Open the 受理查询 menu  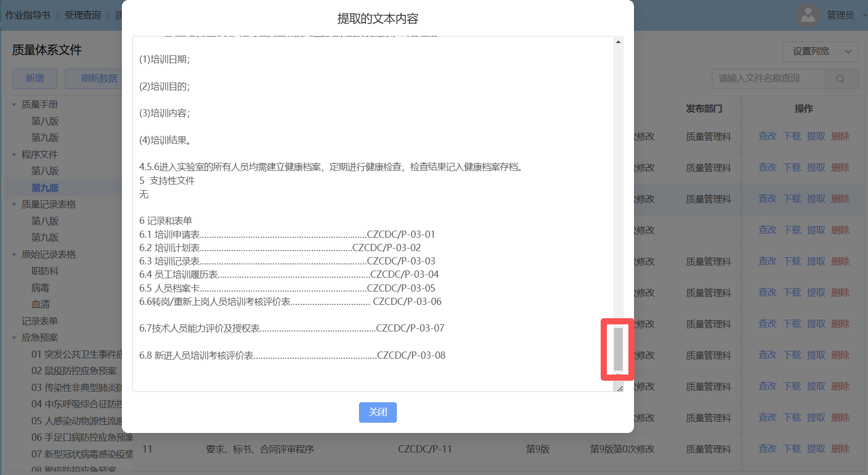(x=82, y=15)
